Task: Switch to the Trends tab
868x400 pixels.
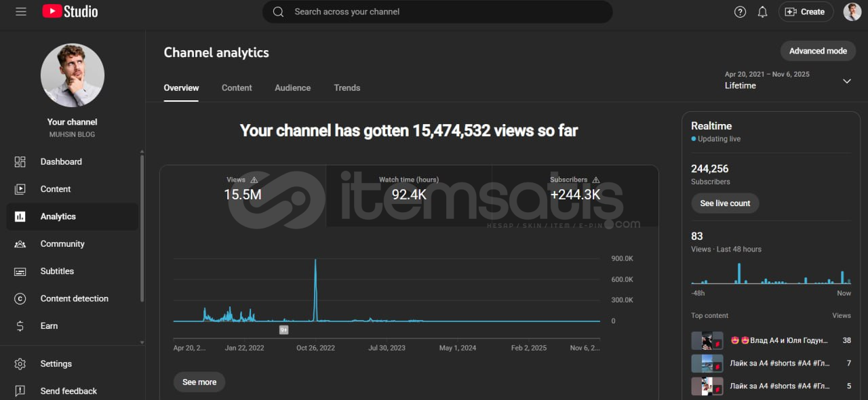Action: (347, 88)
